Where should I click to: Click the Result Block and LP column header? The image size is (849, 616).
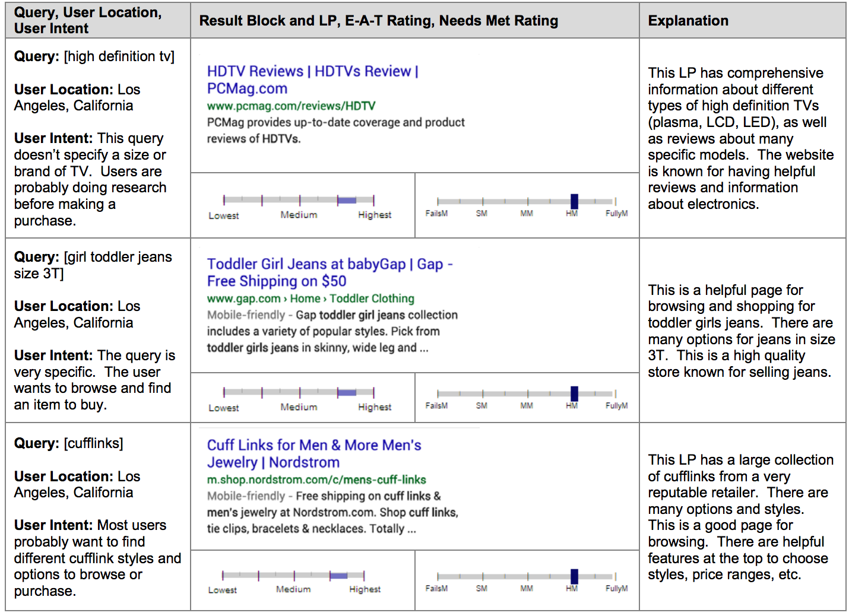[378, 21]
